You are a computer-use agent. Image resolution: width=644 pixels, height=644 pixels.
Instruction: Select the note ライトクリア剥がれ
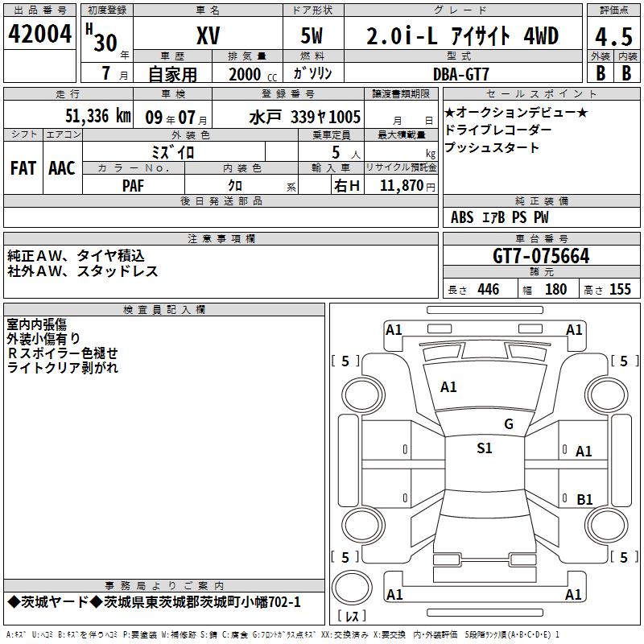(x=63, y=368)
